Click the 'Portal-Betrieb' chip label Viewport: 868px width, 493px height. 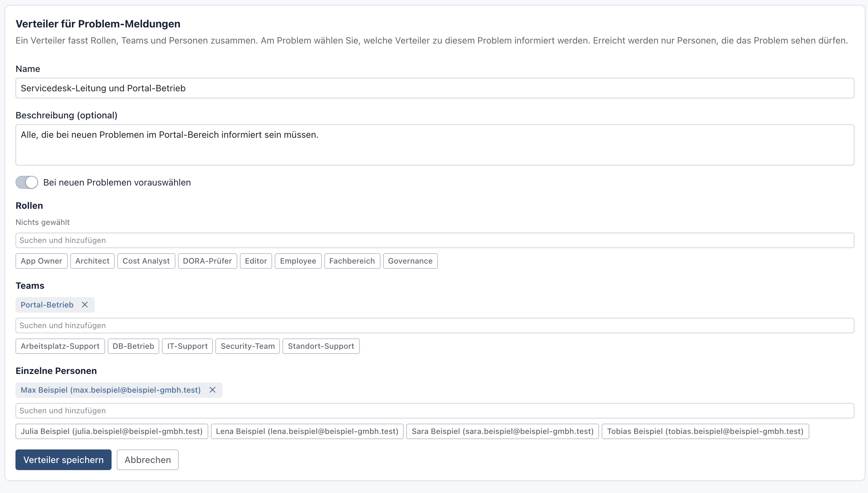47,305
